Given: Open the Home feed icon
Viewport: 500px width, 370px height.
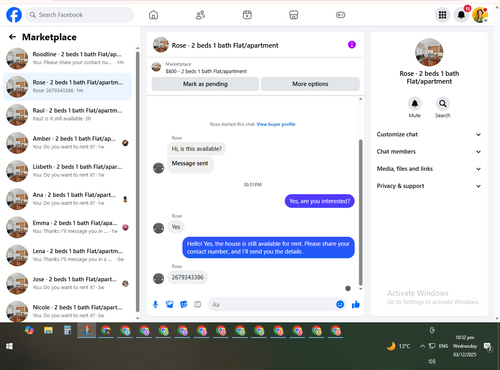Looking at the screenshot, I should (153, 15).
